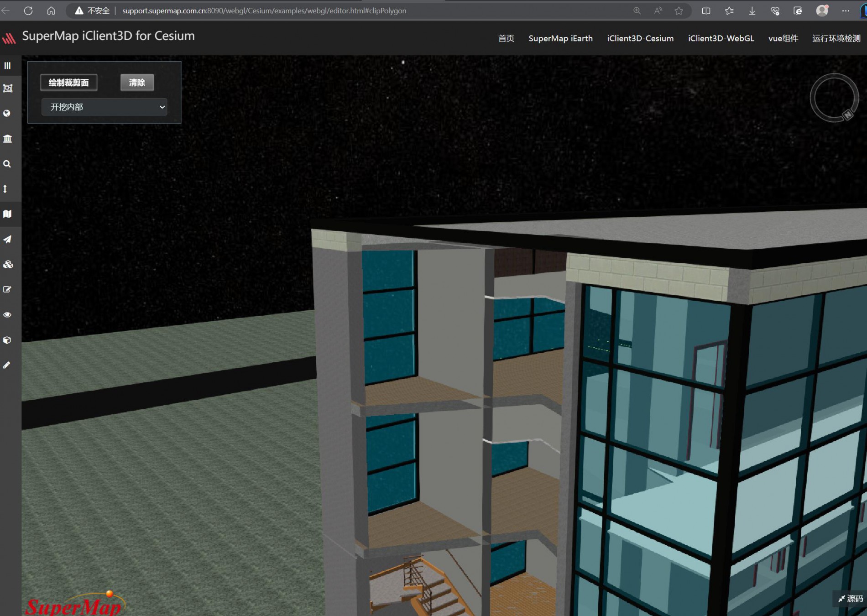Open the 开挖内部 dropdown
Screen dimensions: 867x616
pos(104,107)
